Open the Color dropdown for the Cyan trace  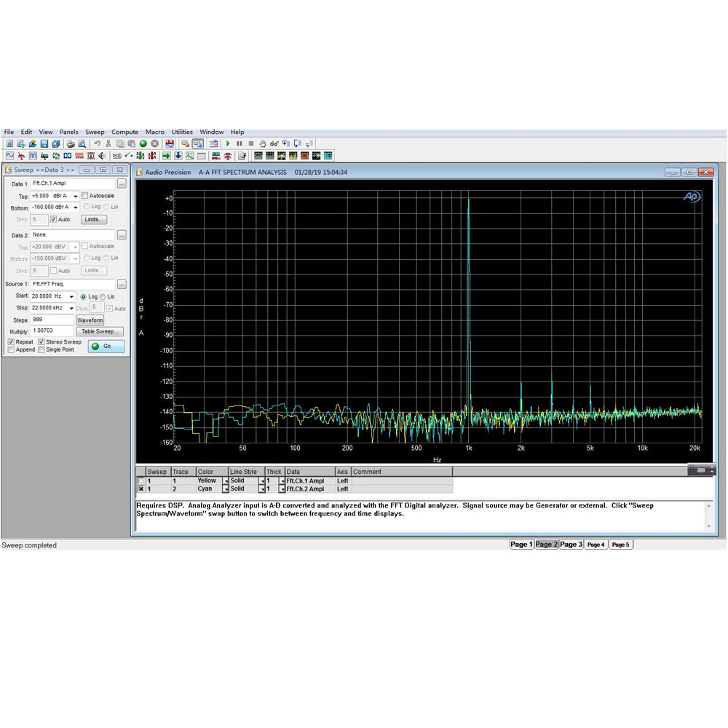click(226, 489)
